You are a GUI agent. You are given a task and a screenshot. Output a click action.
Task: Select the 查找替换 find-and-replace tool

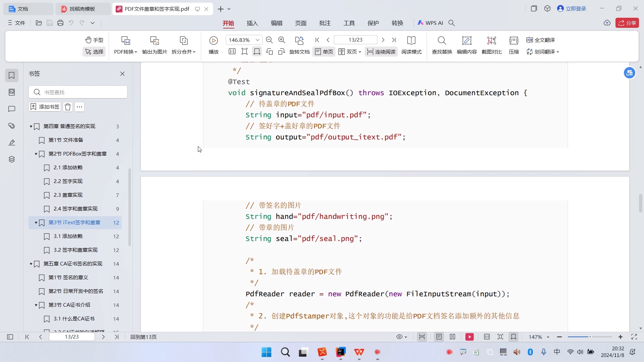click(x=442, y=45)
